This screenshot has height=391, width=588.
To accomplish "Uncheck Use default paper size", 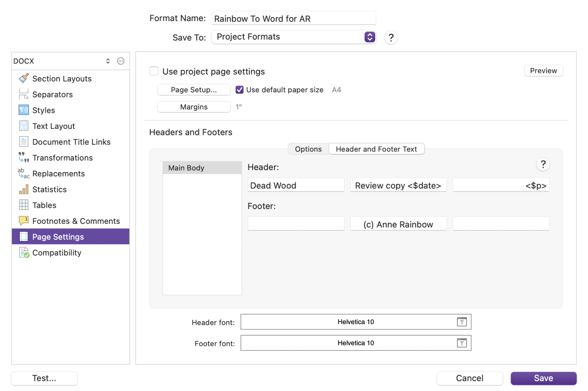I will coord(239,90).
